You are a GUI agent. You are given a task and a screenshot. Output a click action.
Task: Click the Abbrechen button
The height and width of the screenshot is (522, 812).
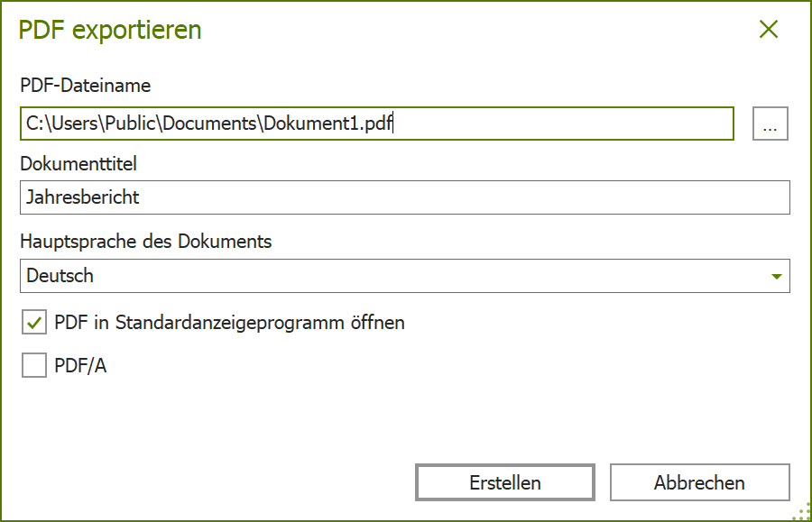point(699,482)
